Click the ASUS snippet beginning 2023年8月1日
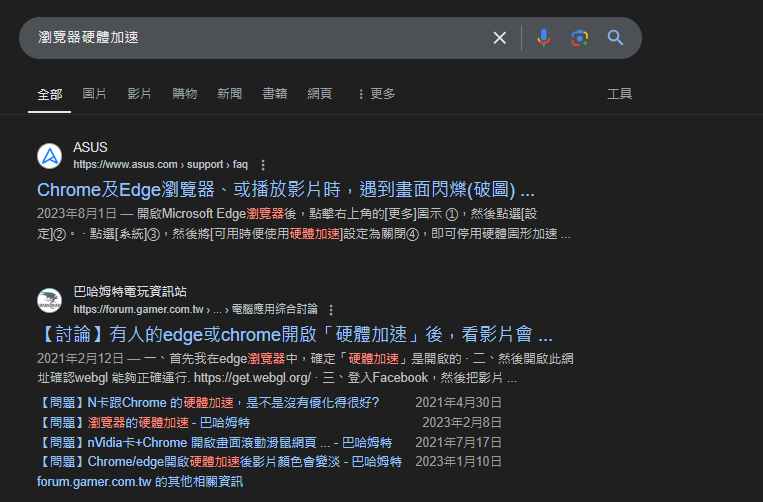763x502 pixels. 304,224
